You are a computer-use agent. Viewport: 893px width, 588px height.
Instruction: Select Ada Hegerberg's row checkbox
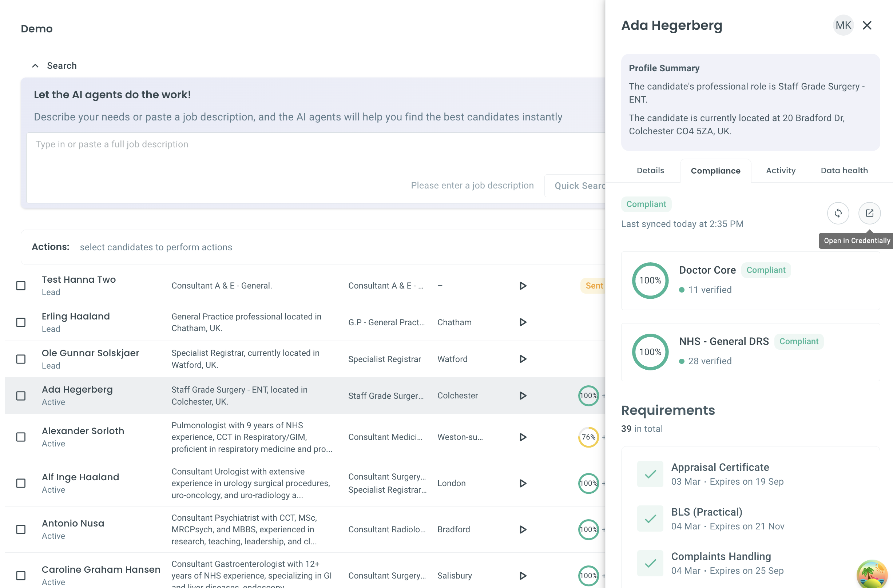21,396
